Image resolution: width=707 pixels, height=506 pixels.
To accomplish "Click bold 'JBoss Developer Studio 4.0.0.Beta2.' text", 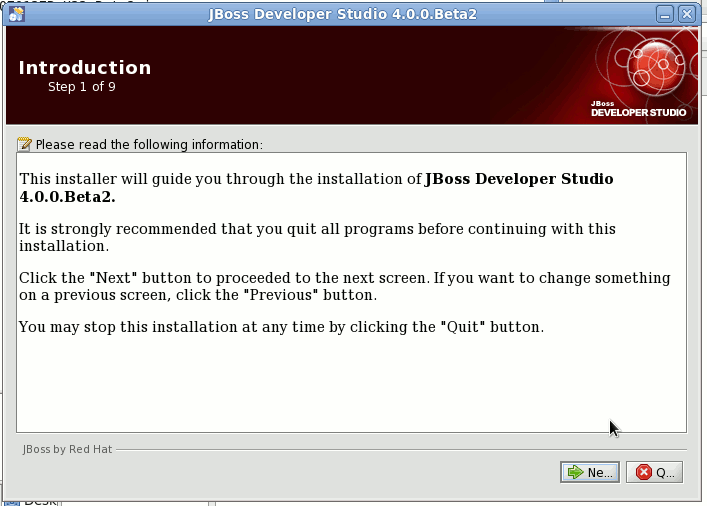I will pos(316,188).
